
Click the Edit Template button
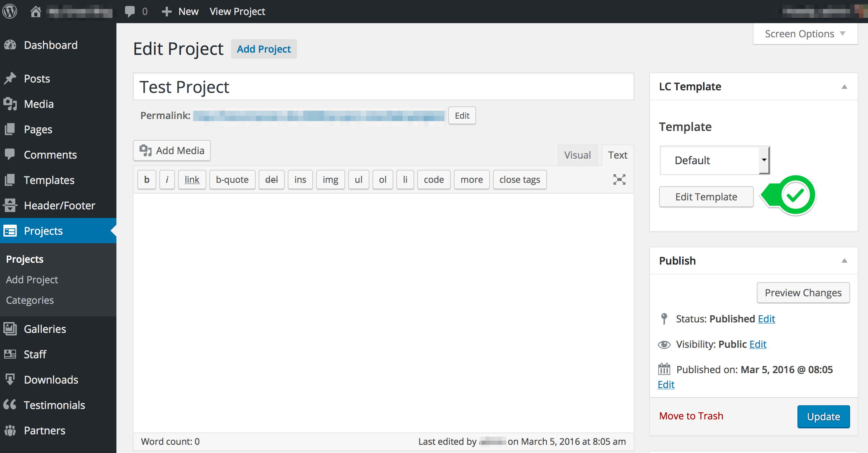[x=706, y=197]
